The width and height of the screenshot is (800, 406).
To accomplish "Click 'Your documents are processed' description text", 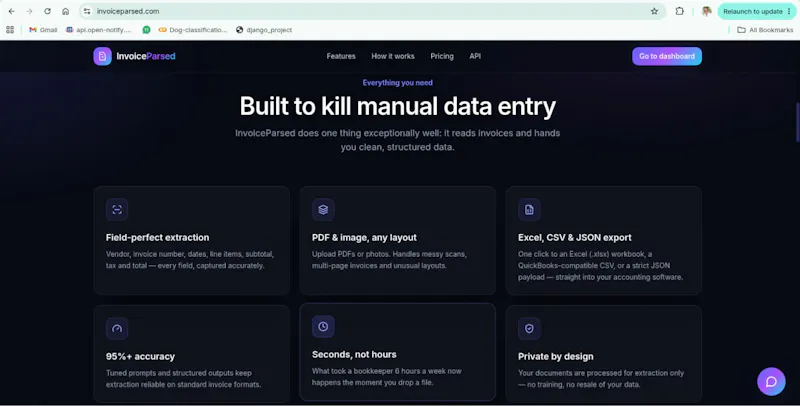I will click(x=601, y=378).
